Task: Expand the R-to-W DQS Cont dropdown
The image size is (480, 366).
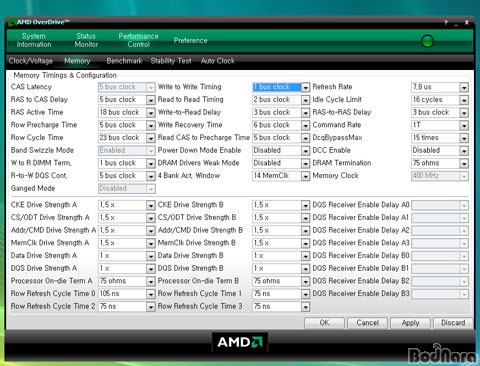Action: (x=151, y=176)
